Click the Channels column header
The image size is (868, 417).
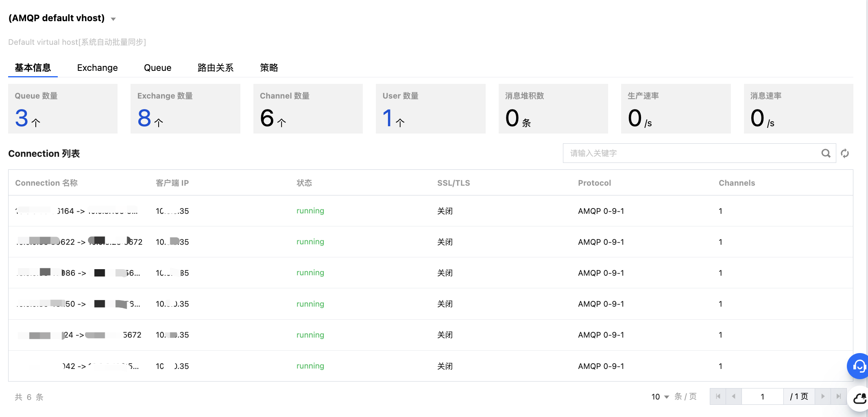(737, 183)
